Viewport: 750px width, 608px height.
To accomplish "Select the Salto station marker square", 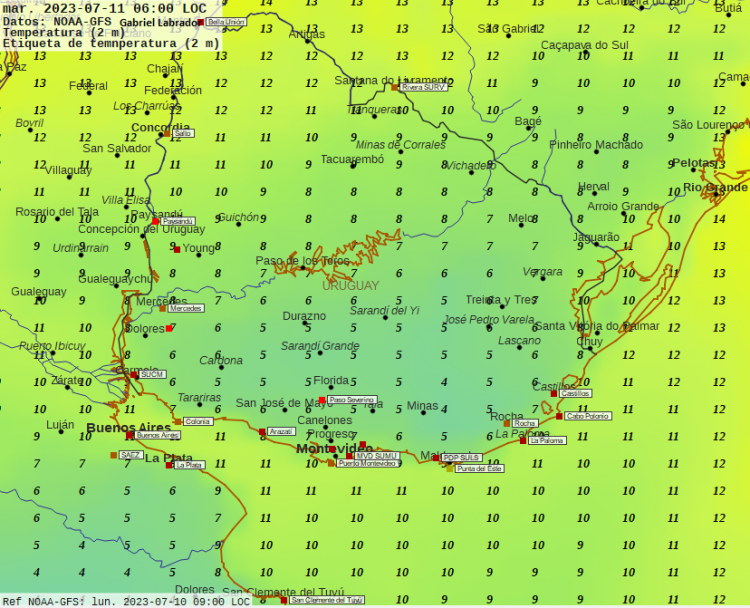I will tap(167, 132).
